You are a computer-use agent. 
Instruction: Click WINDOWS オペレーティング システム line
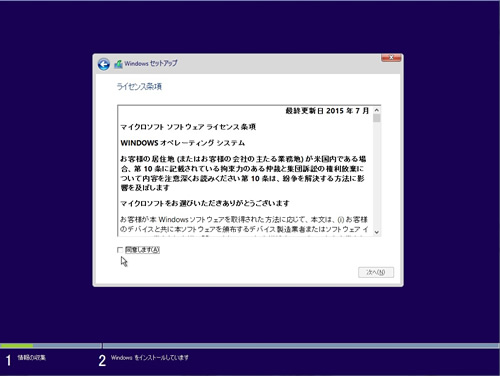point(183,143)
